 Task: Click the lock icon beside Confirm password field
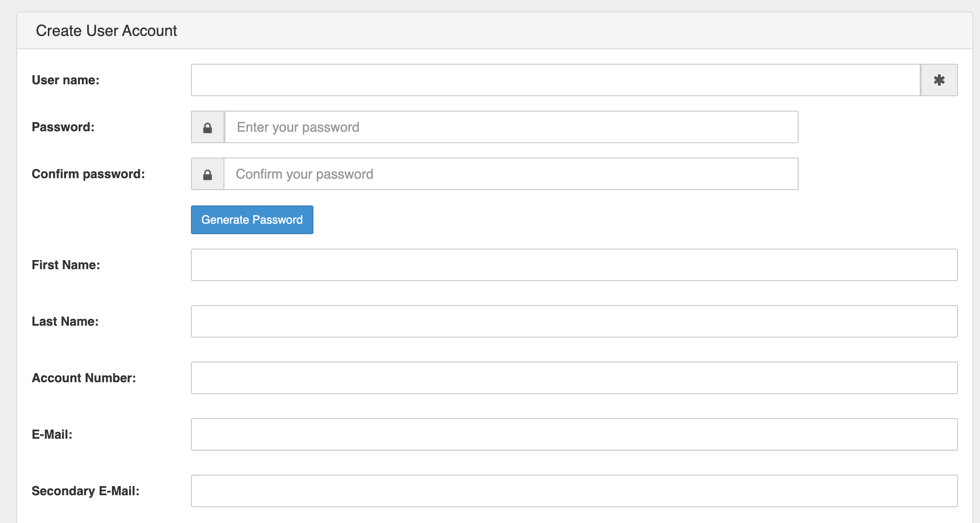(208, 174)
